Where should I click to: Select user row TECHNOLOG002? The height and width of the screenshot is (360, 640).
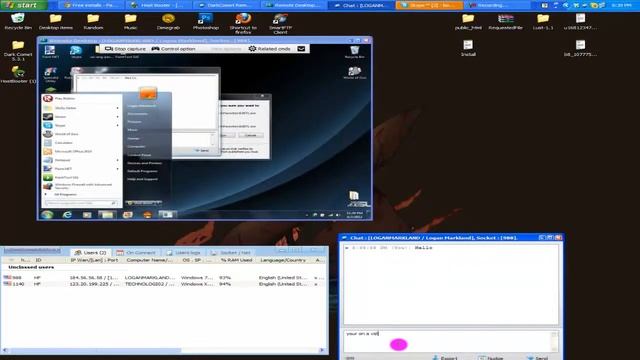[163, 284]
